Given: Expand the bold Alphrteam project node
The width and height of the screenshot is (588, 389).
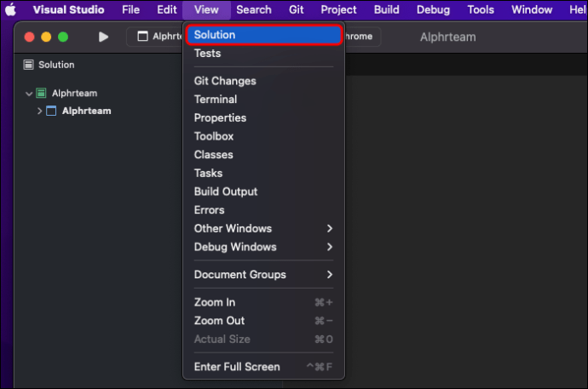Looking at the screenshot, I should [39, 111].
